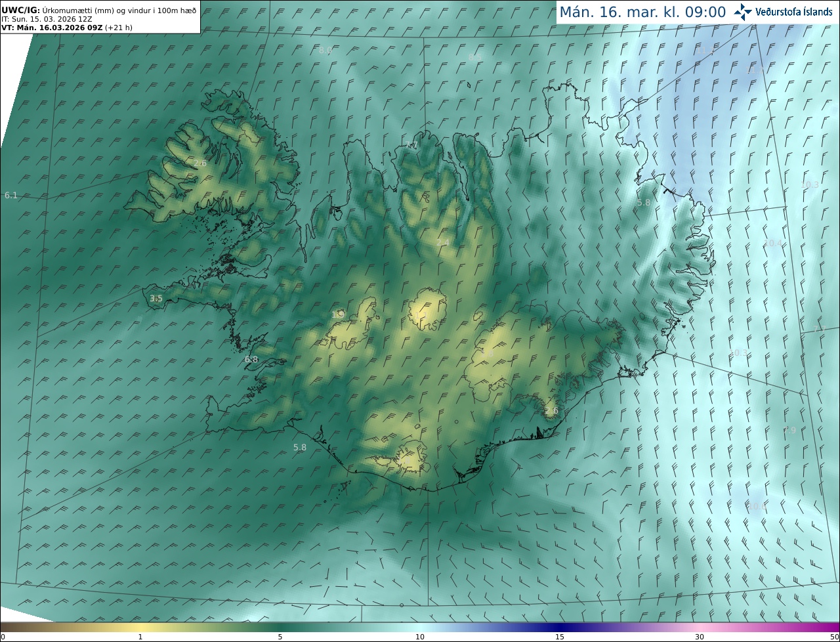The height and width of the screenshot is (642, 840).
Task: Click the 10.4 value off the east coast
Action: point(773,244)
